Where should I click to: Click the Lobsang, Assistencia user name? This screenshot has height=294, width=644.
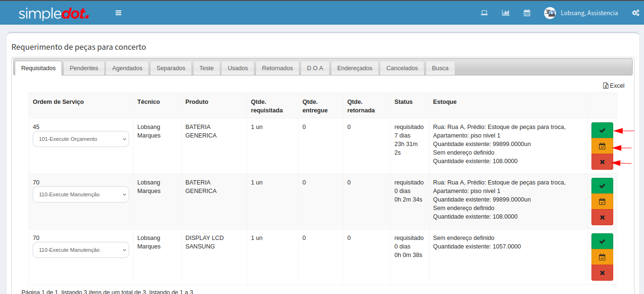pos(589,13)
